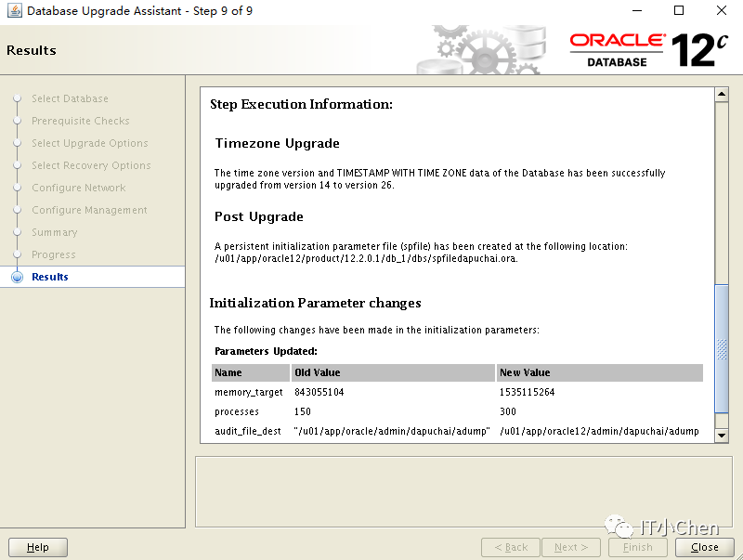Click the scrollbar down arrow
Screen dimensions: 743x560
tap(722, 435)
